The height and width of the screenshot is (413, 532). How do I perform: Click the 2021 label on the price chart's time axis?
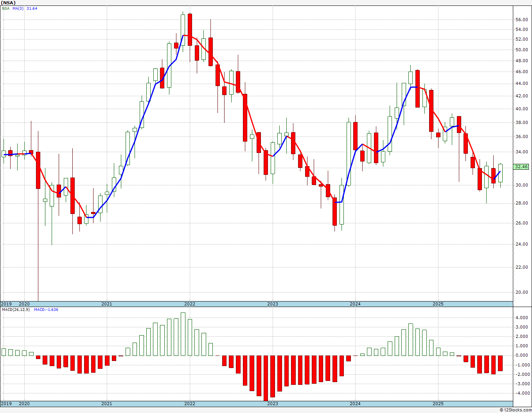coord(106,304)
